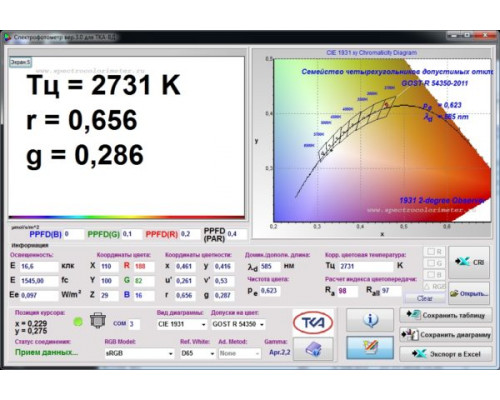Image resolution: width=500 pixels, height=400 pixels.
Task: Click the TKA logo
Action: tap(313, 322)
